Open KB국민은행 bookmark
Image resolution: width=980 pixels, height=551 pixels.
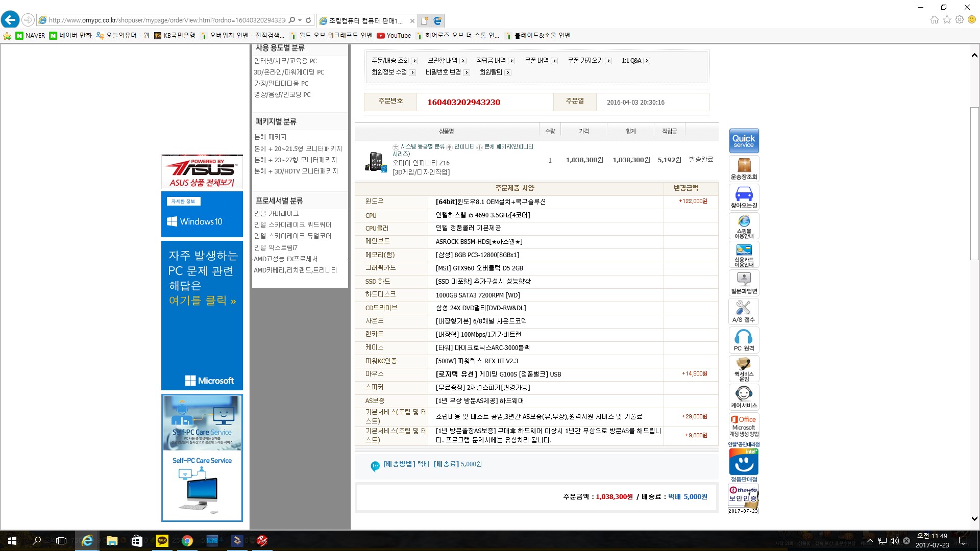[x=175, y=36]
